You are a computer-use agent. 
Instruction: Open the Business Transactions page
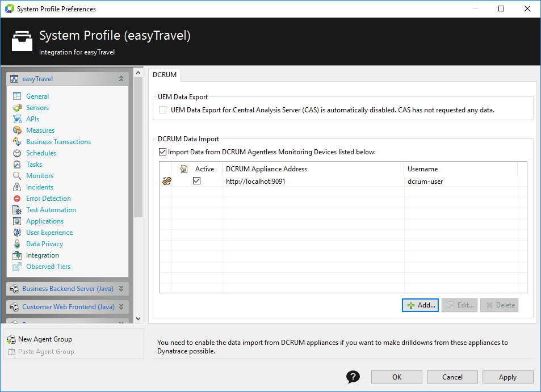click(58, 142)
